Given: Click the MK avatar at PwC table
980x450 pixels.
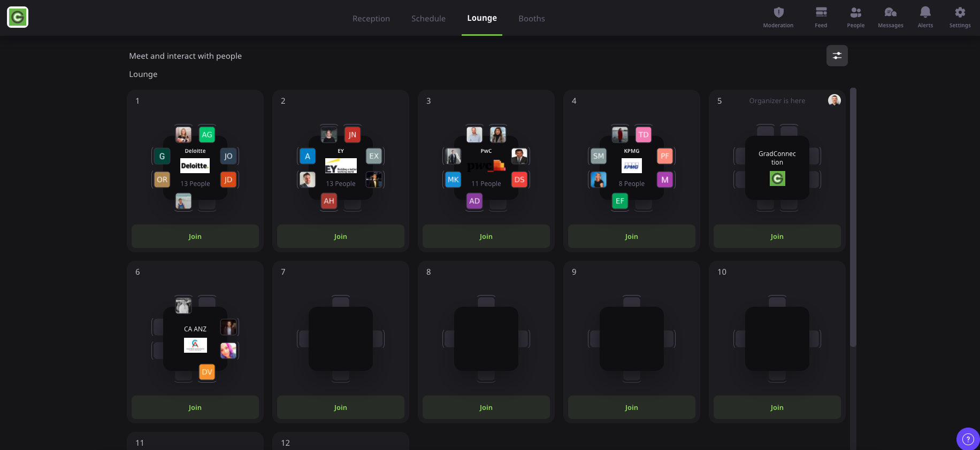Looking at the screenshot, I should pos(453,180).
